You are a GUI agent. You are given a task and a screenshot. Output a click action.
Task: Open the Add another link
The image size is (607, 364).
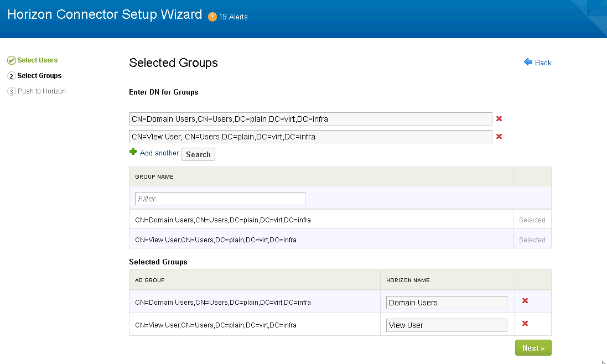tap(159, 153)
